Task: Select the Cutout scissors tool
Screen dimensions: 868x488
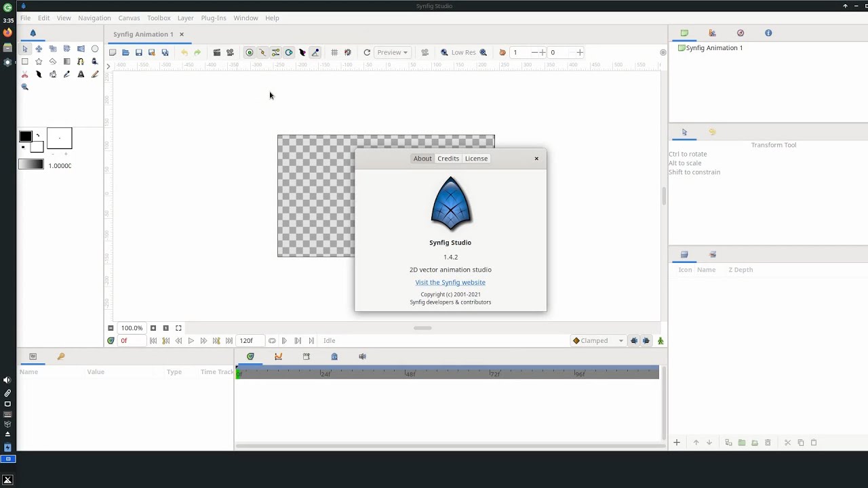Action: (25, 75)
